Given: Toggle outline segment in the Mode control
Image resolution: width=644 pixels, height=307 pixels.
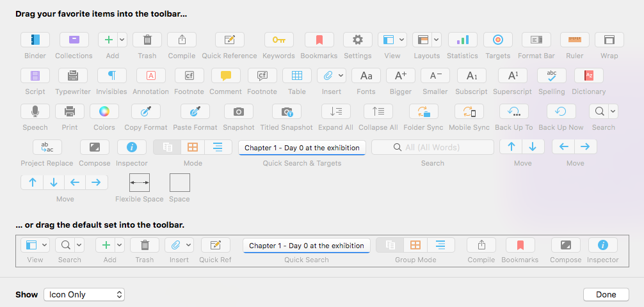Looking at the screenshot, I should 218,147.
